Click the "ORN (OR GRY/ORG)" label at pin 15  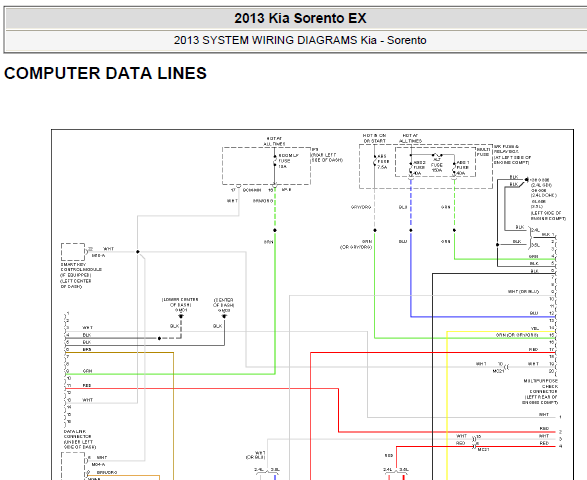click(517, 335)
